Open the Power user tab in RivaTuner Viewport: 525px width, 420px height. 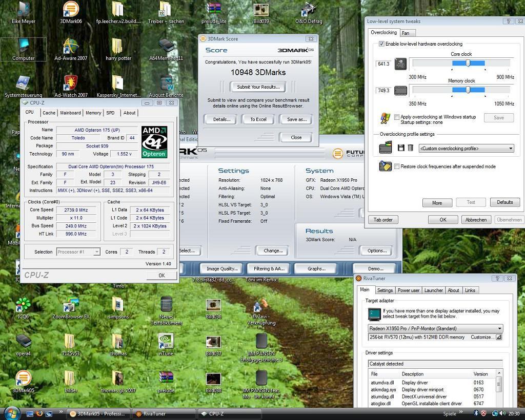click(x=409, y=290)
